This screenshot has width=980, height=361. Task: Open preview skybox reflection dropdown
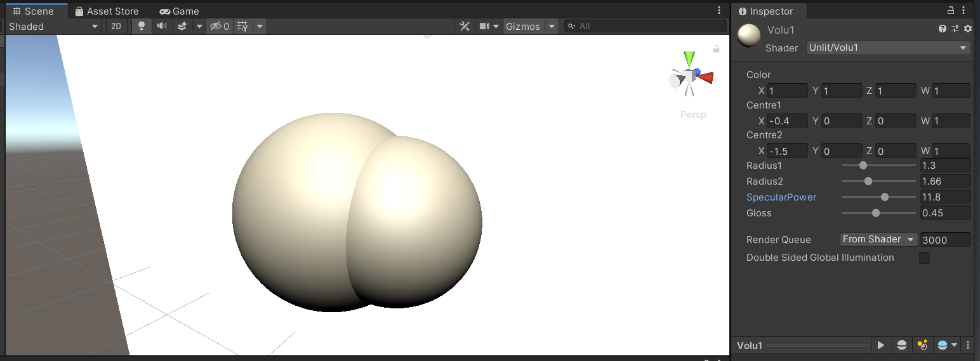947,345
